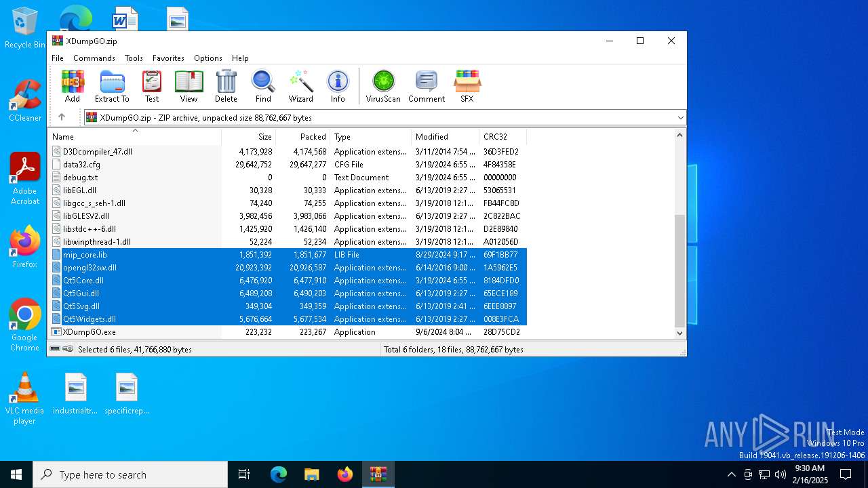
Task: Select Adobe Acrobat desktop shortcut
Action: (x=25, y=179)
